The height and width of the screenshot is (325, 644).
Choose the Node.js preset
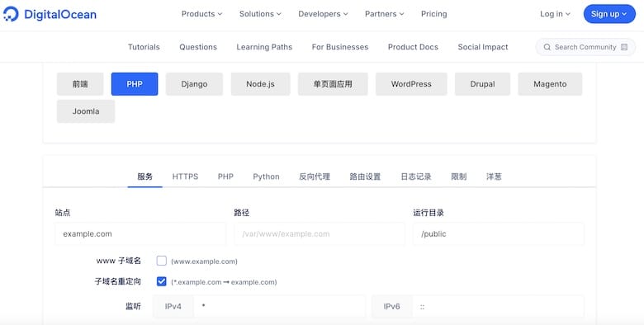(260, 84)
